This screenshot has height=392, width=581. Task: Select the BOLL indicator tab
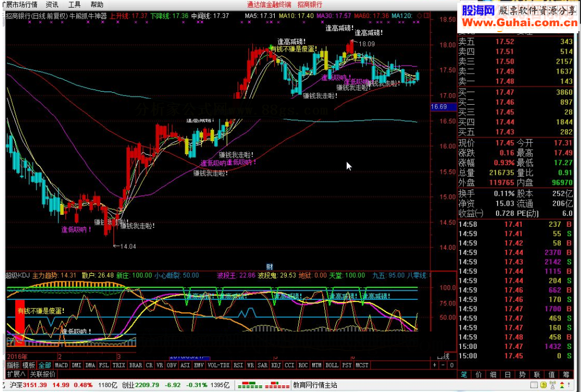(331, 365)
